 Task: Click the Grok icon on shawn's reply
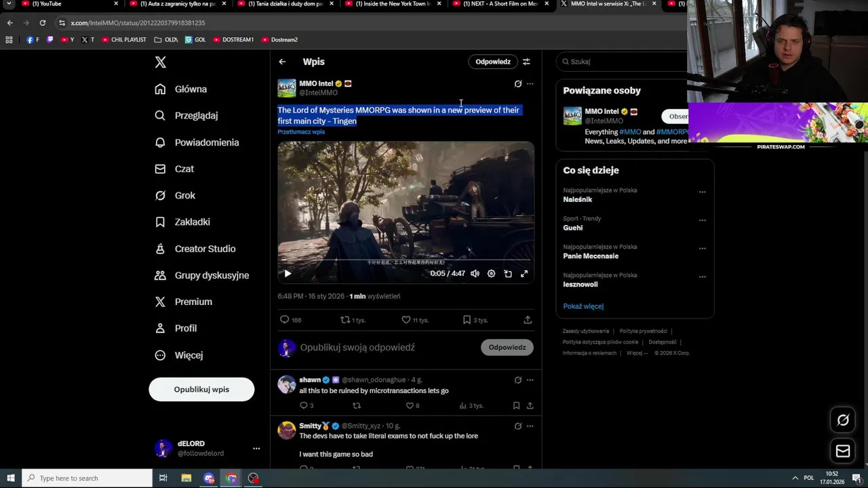coord(518,380)
